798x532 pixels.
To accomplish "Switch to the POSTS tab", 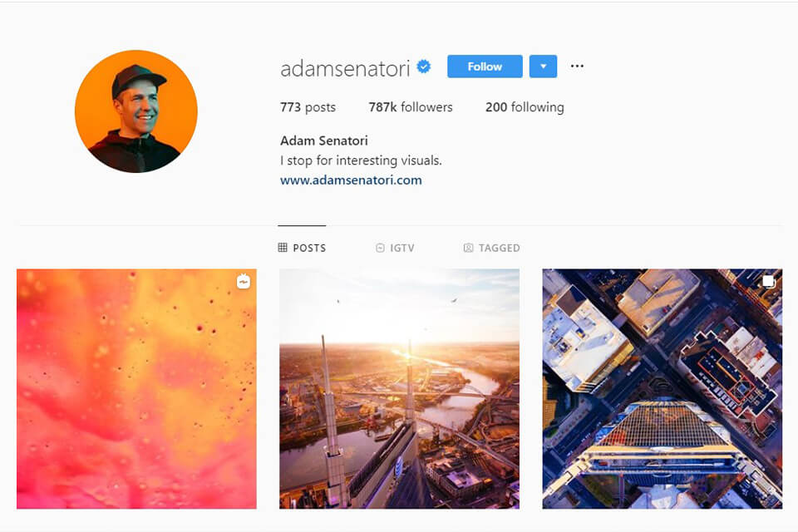I will [x=302, y=248].
